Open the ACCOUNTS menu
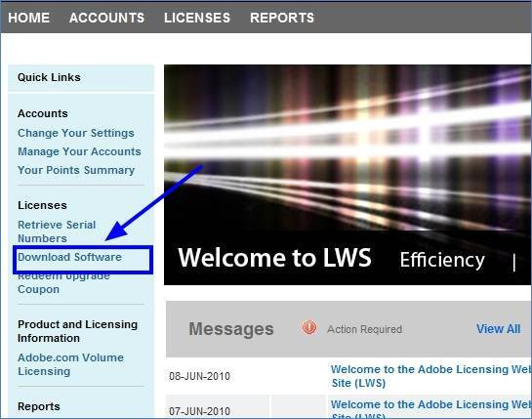This screenshot has width=532, height=419. pos(106,18)
